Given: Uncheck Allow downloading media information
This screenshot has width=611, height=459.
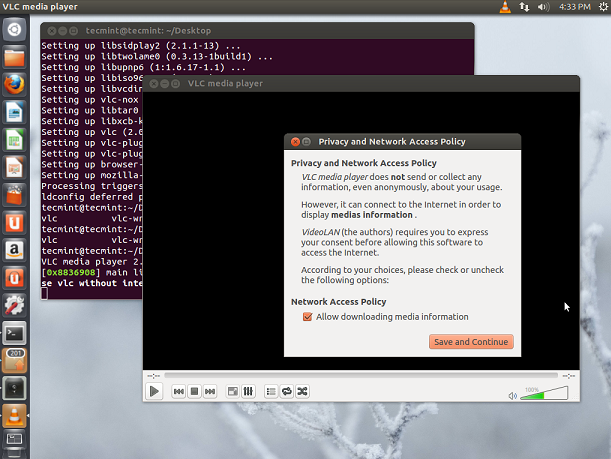Looking at the screenshot, I should coord(308,317).
